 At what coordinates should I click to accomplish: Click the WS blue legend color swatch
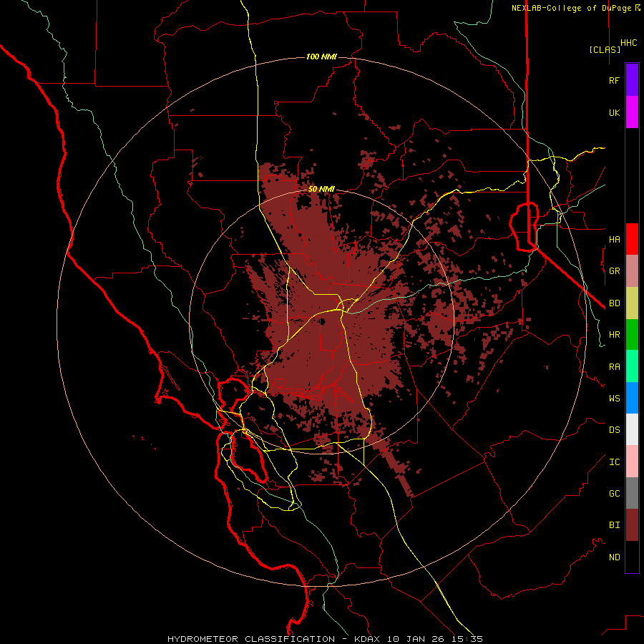tap(632, 398)
